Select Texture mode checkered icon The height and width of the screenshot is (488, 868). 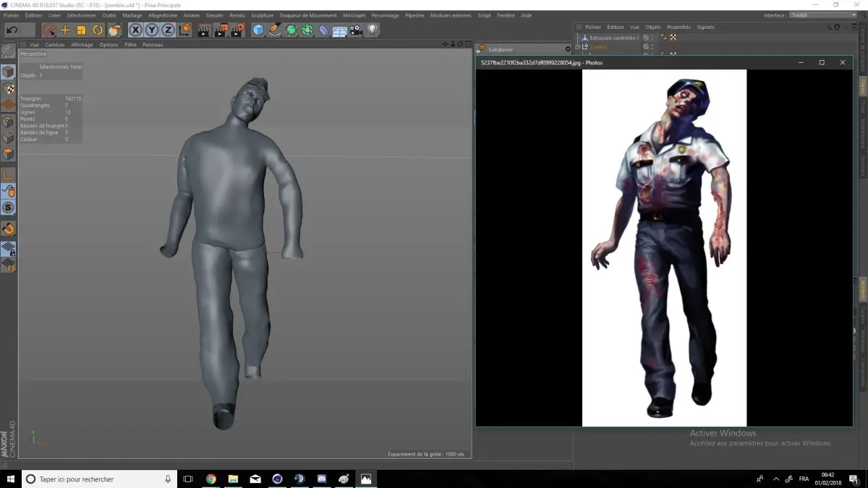8,89
